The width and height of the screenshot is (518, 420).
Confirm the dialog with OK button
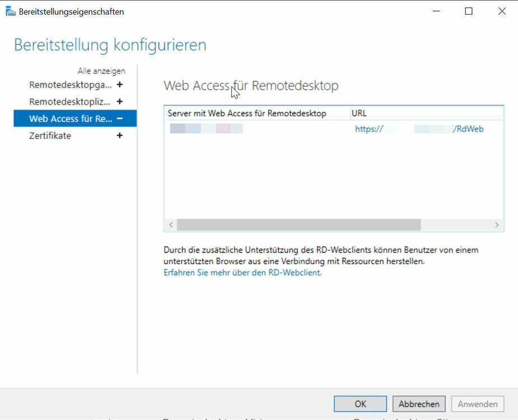click(360, 404)
